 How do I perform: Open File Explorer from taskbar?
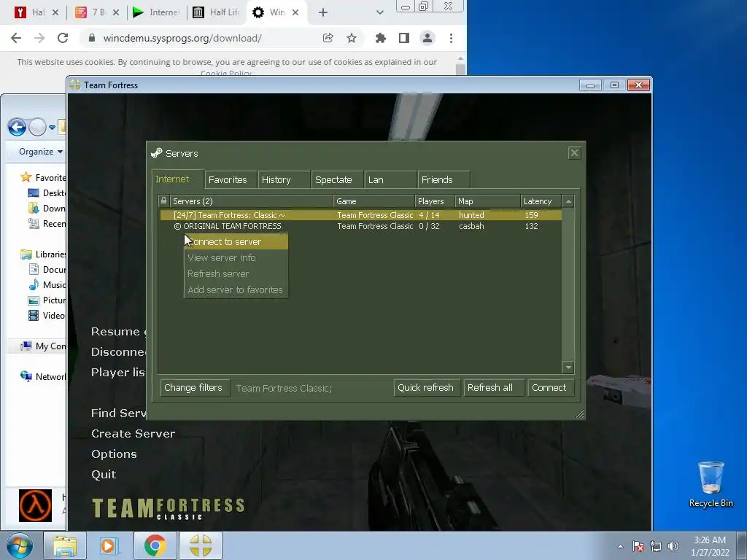(x=65, y=545)
